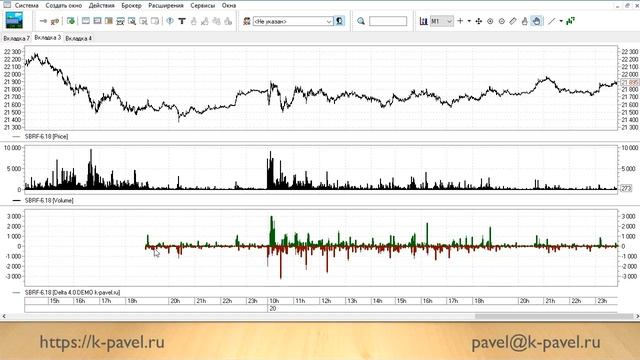
Task: Switch to the Вкладка 3 tab
Action: [47, 38]
